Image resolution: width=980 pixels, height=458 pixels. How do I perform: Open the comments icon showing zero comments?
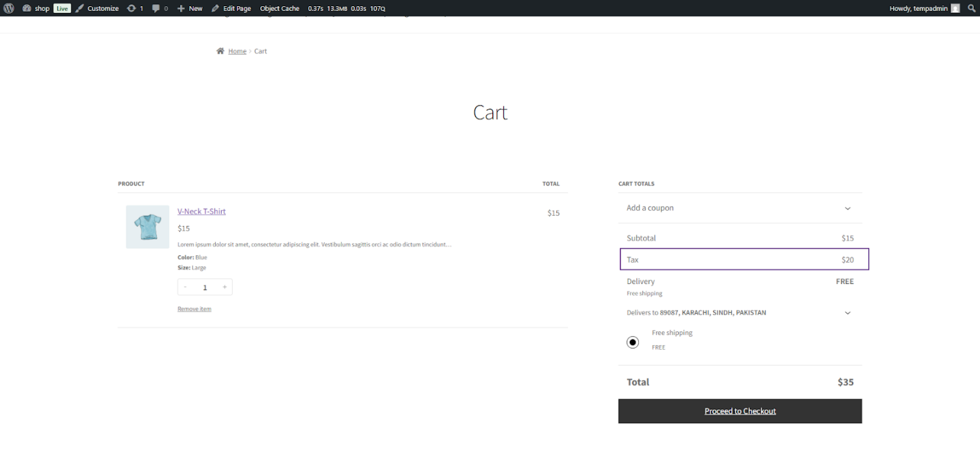(x=156, y=8)
